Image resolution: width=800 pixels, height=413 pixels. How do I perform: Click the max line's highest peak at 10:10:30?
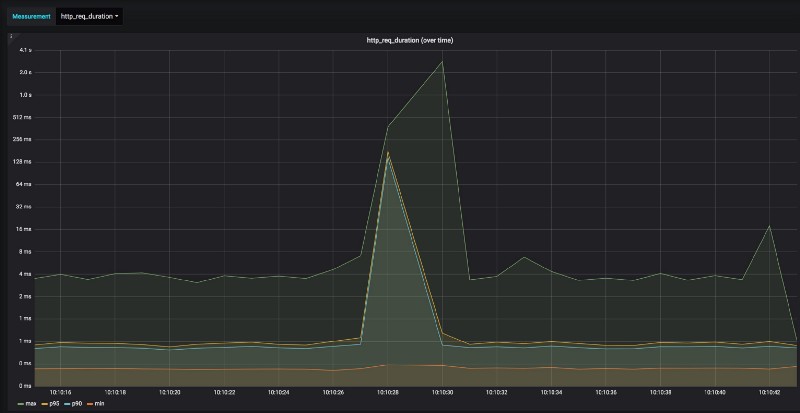pyautogui.click(x=442, y=61)
